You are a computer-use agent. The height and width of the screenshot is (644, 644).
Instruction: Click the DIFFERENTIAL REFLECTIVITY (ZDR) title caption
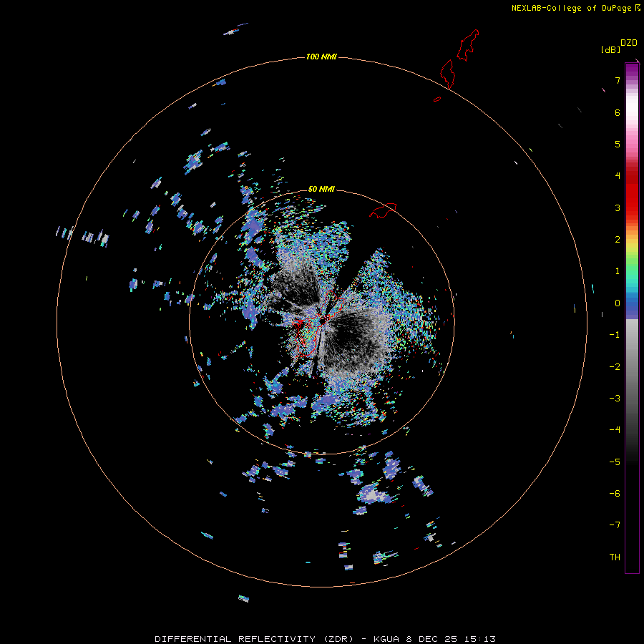254,639
